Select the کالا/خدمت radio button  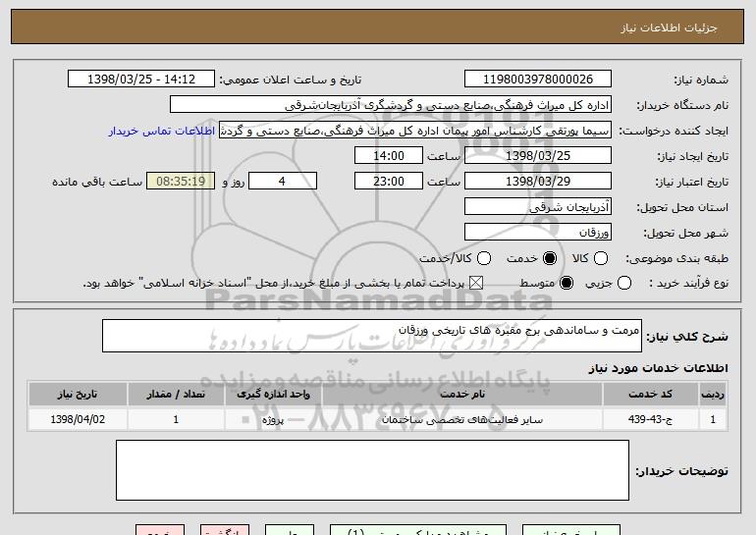484,258
